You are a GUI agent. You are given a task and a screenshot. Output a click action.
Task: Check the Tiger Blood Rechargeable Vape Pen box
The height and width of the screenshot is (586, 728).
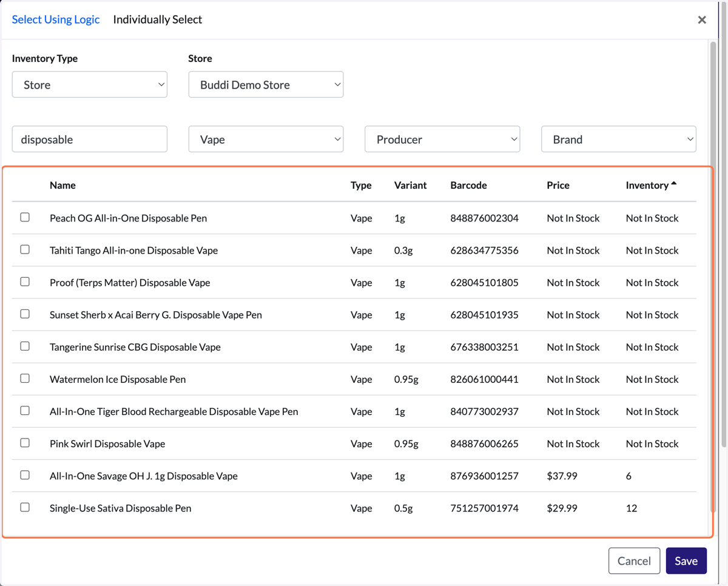[25, 410]
